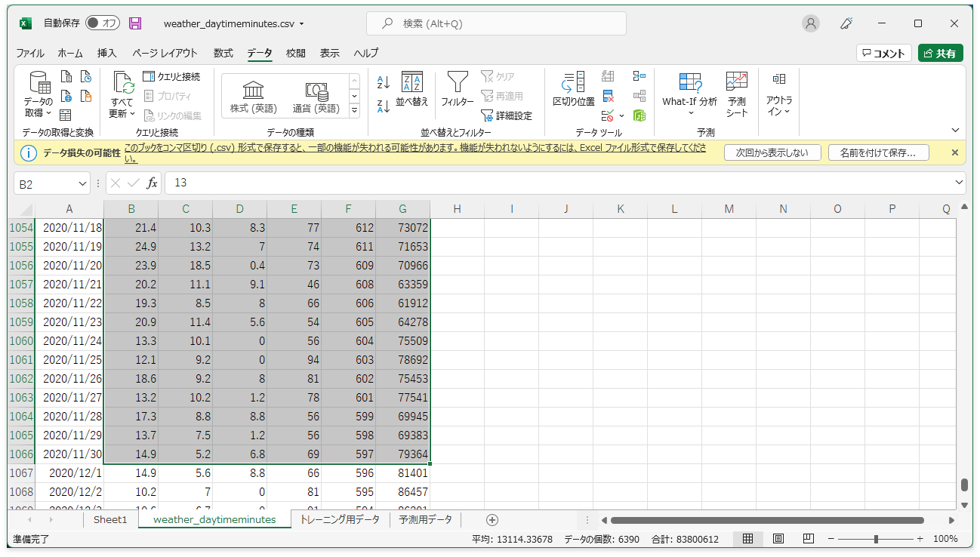Click the horizontal scrollbar thumb
Viewport: 980px width, 557px height.
[767, 520]
